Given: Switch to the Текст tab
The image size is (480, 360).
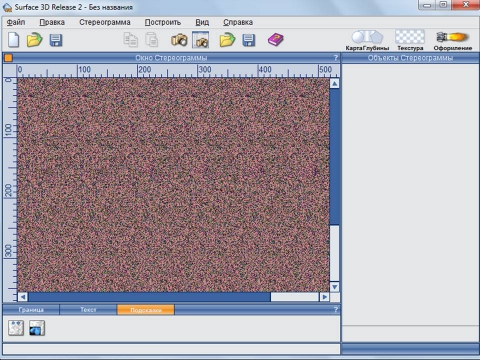Looking at the screenshot, I should (88, 310).
